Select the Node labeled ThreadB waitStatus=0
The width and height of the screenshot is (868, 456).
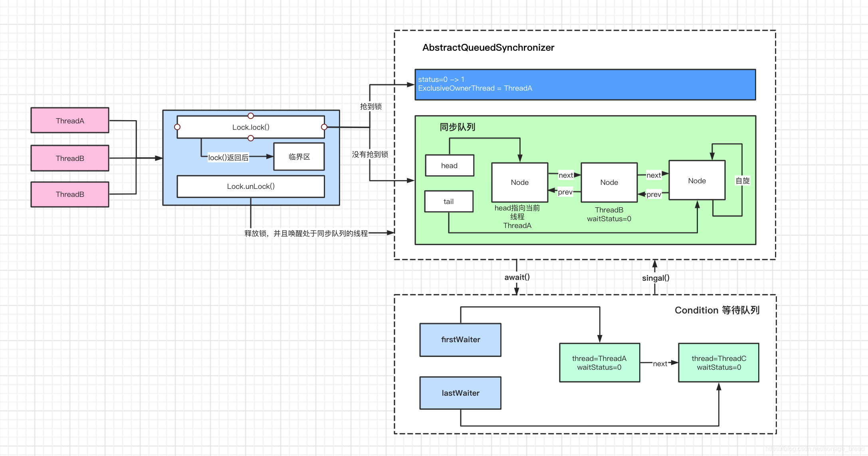[609, 182]
